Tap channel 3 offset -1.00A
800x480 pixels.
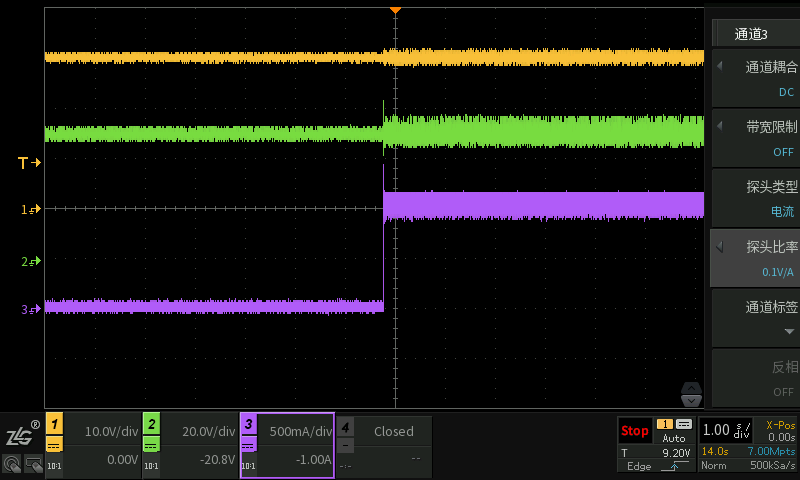(314, 460)
